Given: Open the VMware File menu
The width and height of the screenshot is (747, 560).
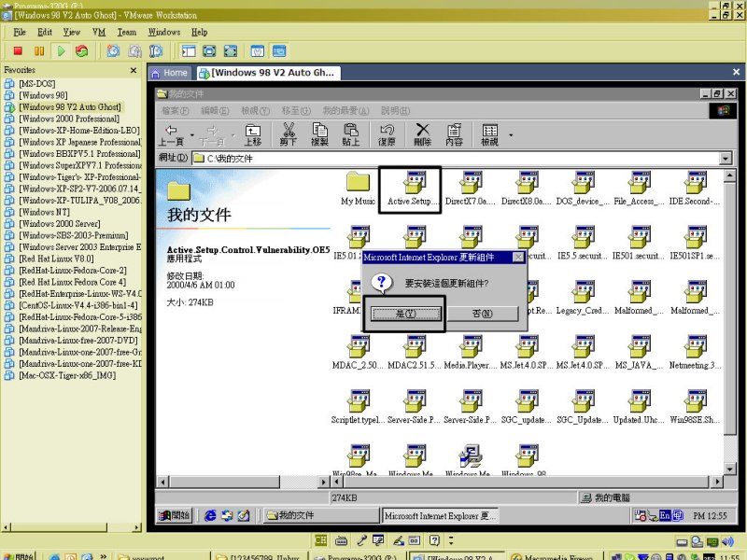Looking at the screenshot, I should coord(20,33).
